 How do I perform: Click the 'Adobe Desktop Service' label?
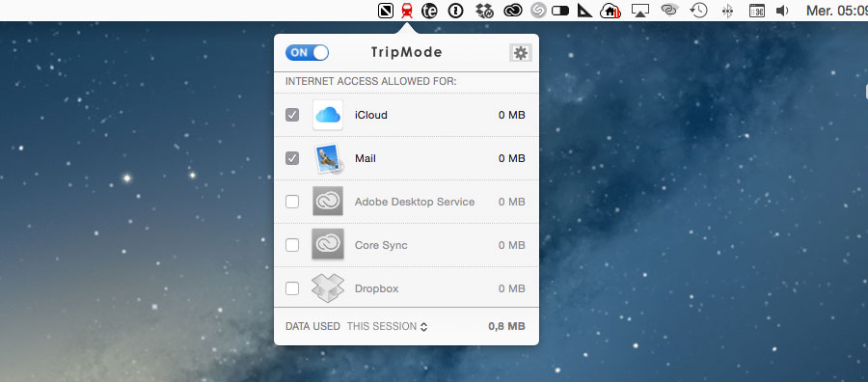point(415,202)
